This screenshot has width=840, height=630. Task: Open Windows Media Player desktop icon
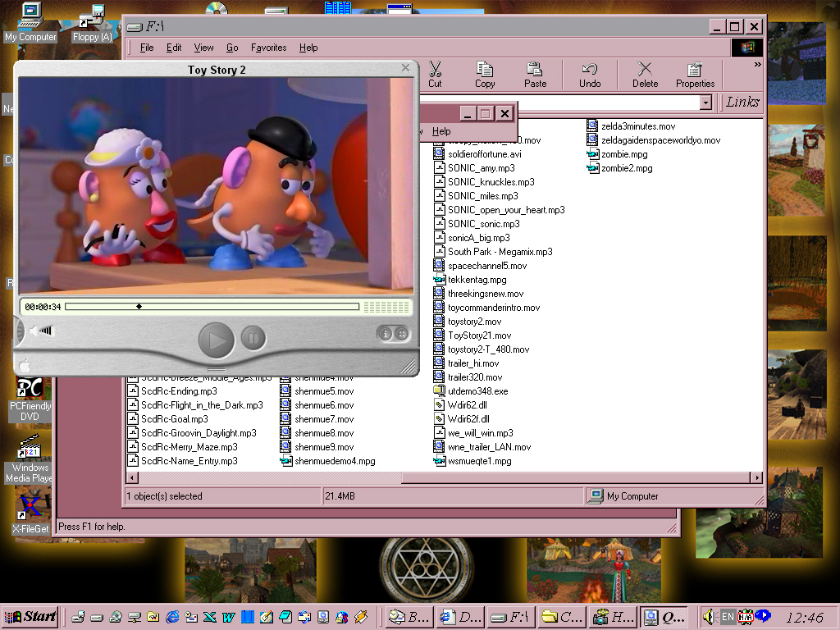(30, 459)
